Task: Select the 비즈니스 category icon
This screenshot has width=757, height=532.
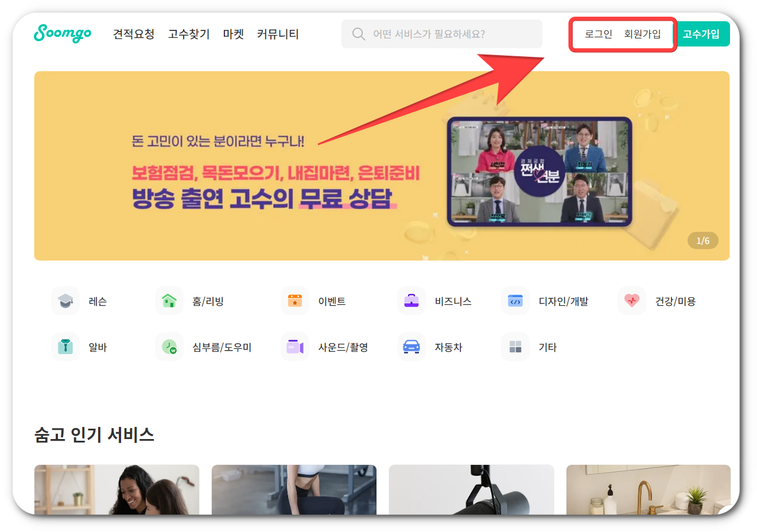Action: pyautogui.click(x=411, y=301)
